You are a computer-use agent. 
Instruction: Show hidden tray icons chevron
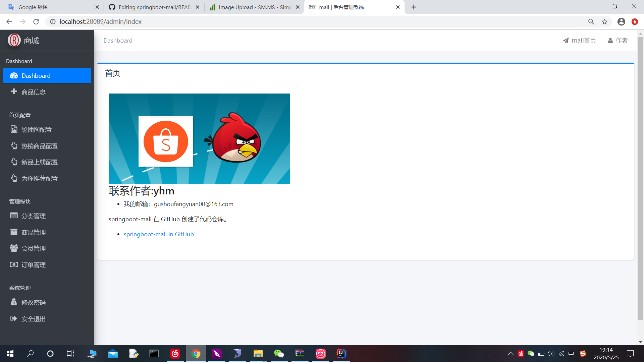coord(511,354)
